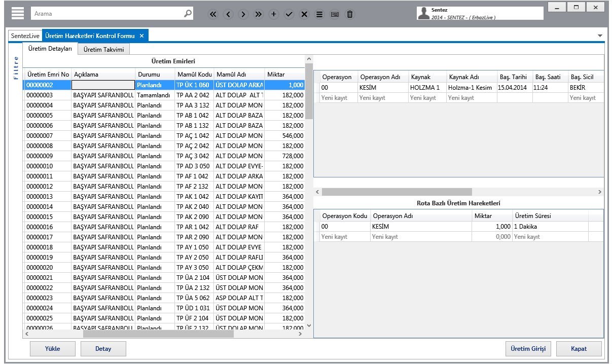Expand the tab list dropdown arrow
This screenshot has width=612, height=364.
[600, 36]
